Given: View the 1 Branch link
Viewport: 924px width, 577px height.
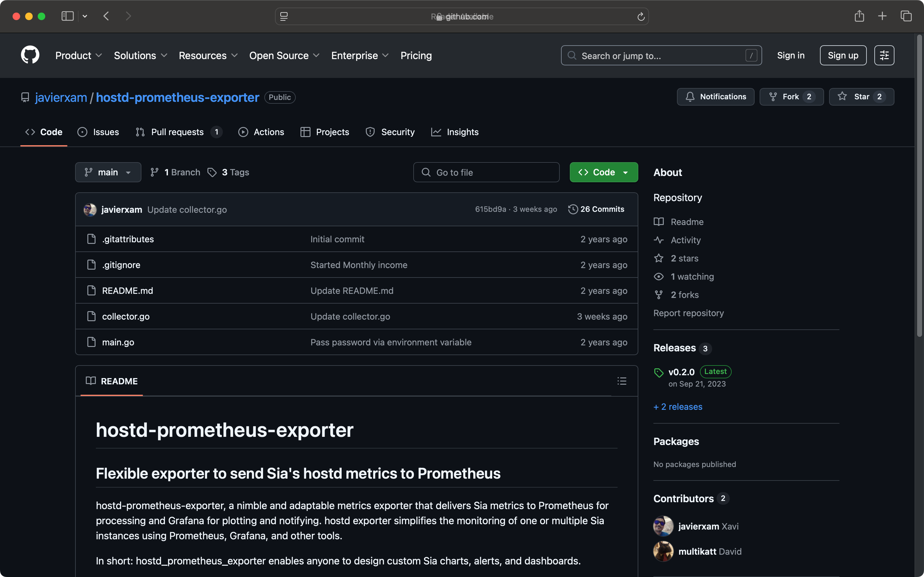Looking at the screenshot, I should click(x=176, y=172).
